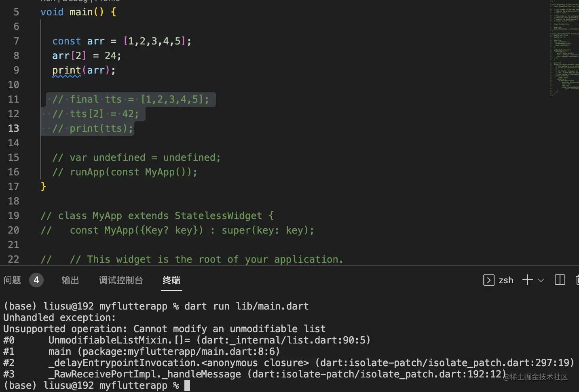Screen dimensions: 579x392
Task: Add a new terminal with plus icon
Action: 527,280
